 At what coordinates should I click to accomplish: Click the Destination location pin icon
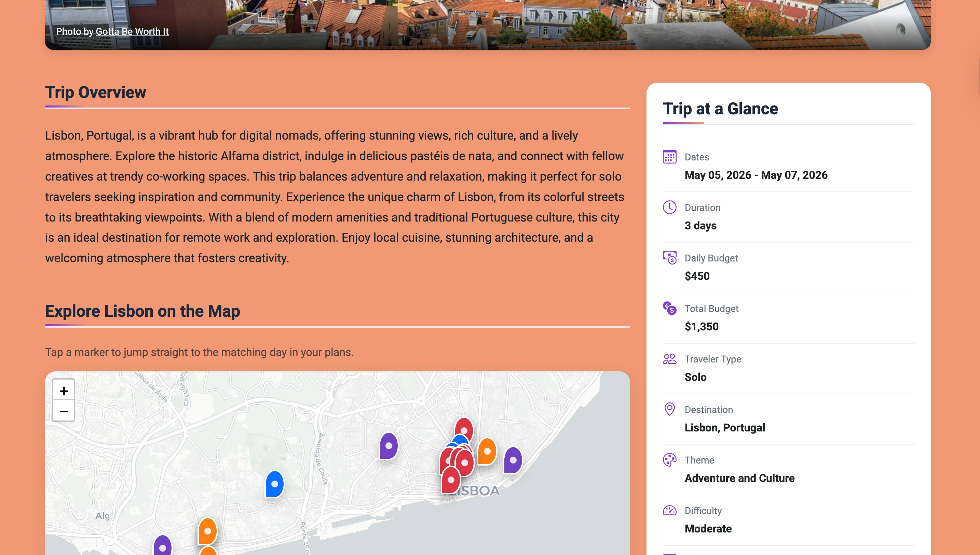click(669, 409)
